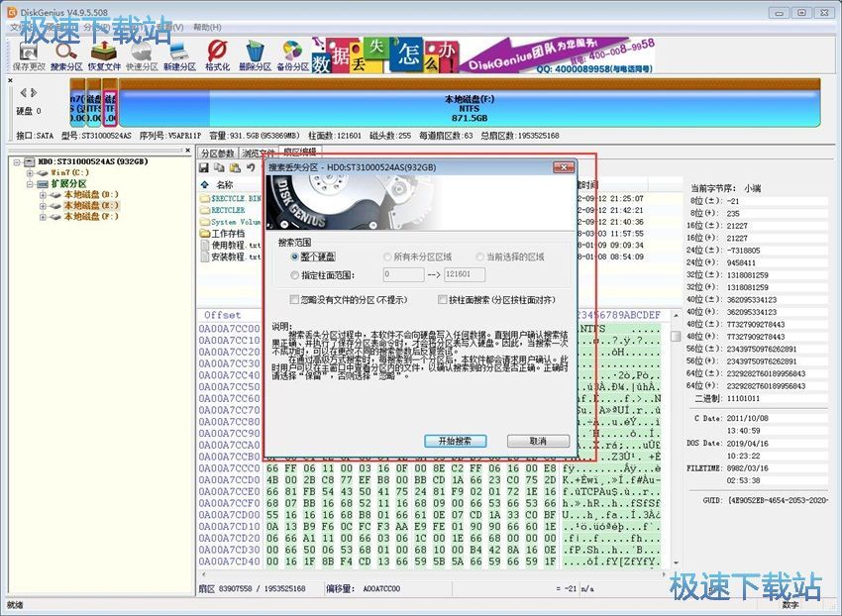842x616 pixels.
Task: Switch to the 扇区编辑 tab
Action: point(299,152)
